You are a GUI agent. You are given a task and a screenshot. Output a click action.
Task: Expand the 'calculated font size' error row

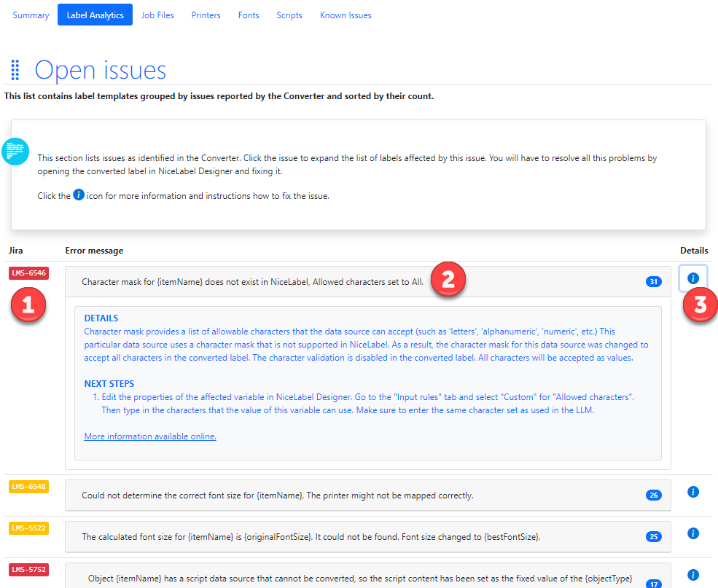point(368,537)
